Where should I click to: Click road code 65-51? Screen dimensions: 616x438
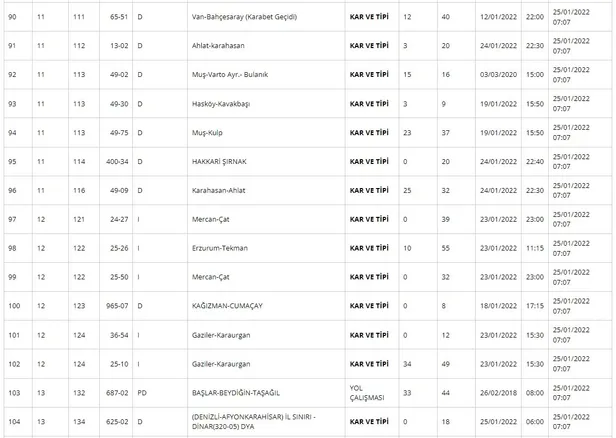point(120,16)
